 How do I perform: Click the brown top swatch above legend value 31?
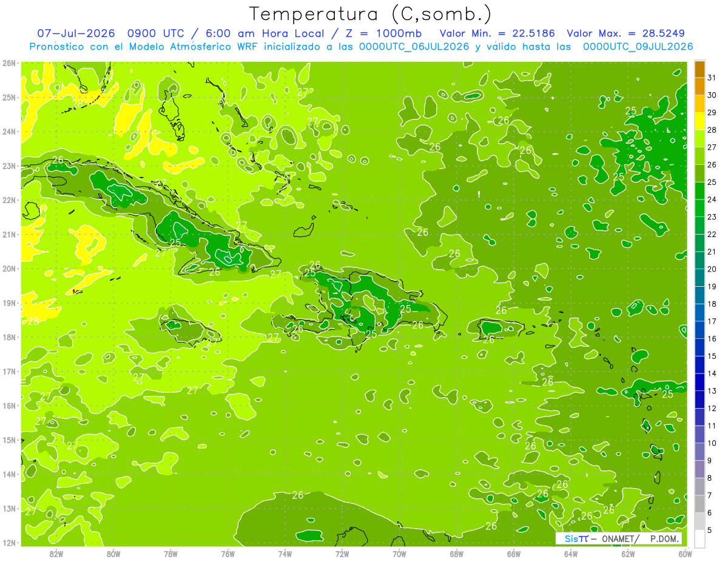(x=699, y=69)
